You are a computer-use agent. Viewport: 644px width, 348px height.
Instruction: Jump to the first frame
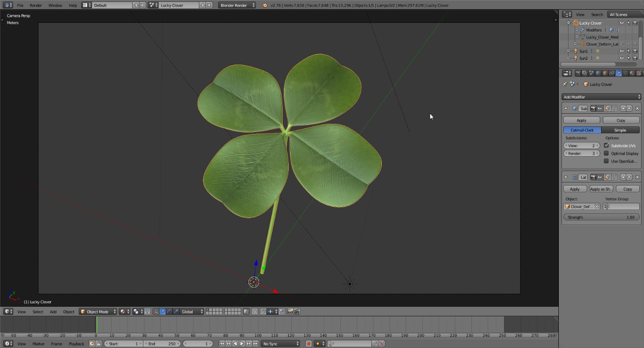[222, 344]
